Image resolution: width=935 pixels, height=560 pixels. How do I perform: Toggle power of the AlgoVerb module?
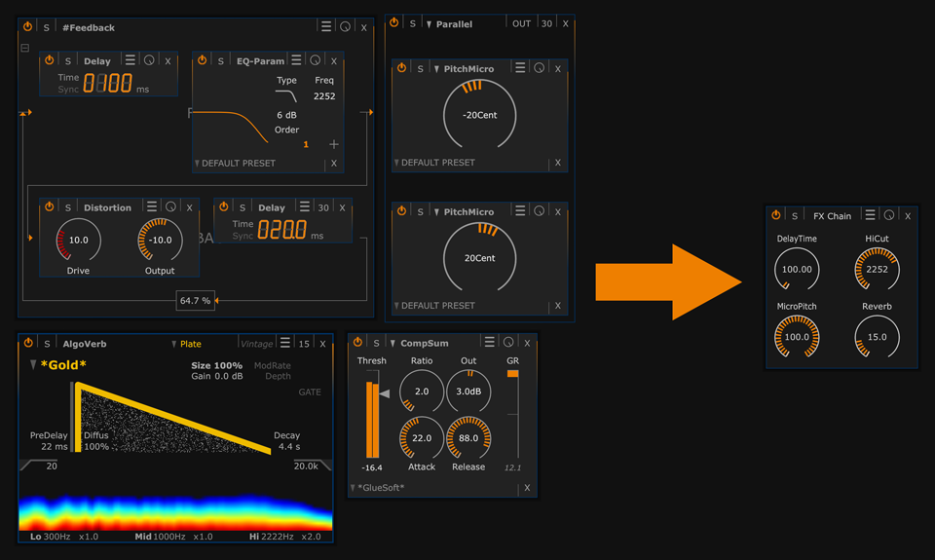pos(28,343)
